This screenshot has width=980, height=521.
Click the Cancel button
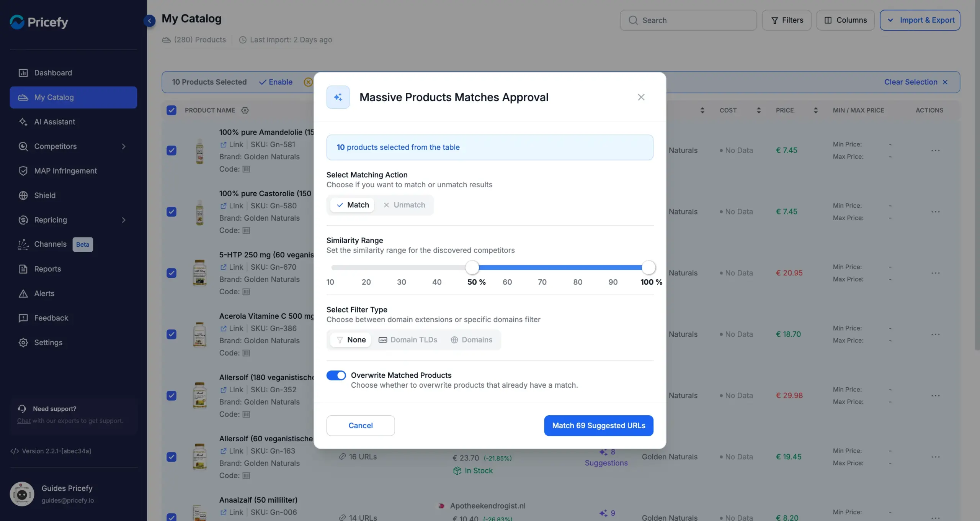coord(361,426)
